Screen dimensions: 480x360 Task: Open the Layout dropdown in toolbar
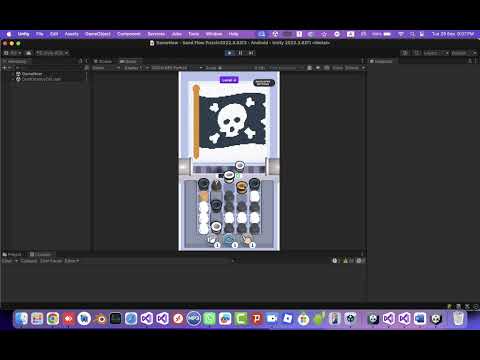pos(463,53)
